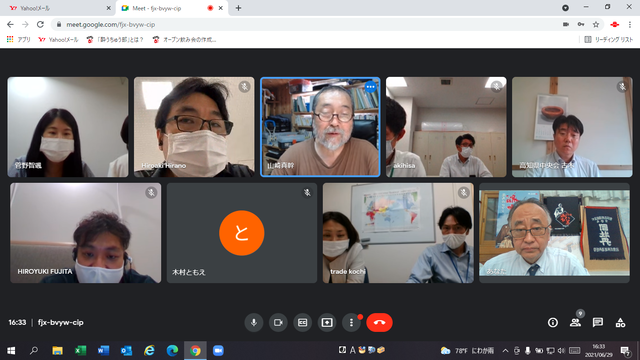Image resolution: width=640 pixels, height=360 pixels.
Task: Open Internet Explorer from taskbar
Action: [149, 351]
